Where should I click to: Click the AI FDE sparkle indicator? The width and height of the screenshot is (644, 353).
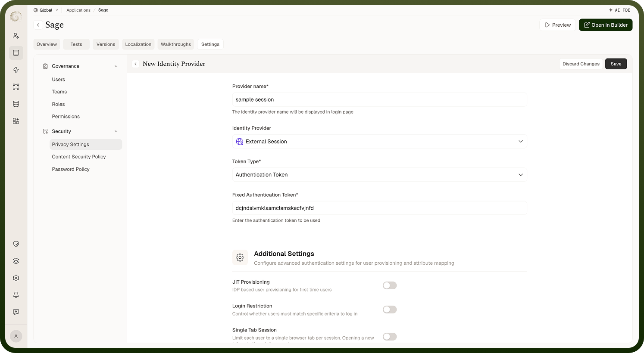[x=619, y=10]
